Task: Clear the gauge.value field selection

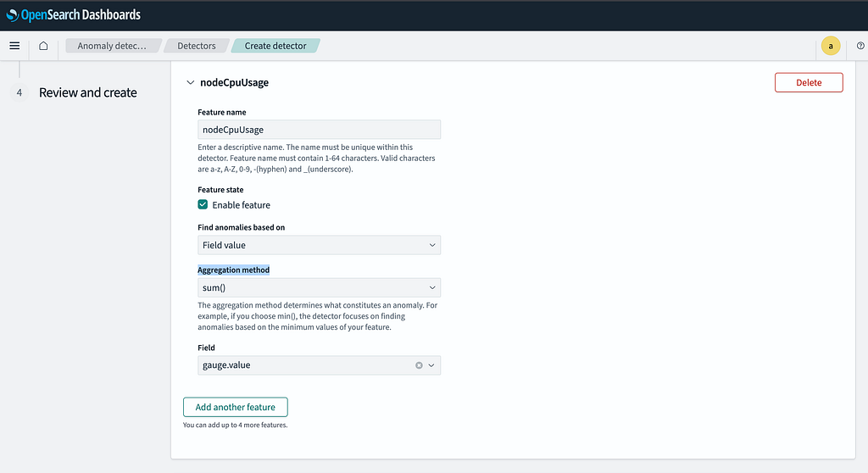Action: tap(419, 365)
